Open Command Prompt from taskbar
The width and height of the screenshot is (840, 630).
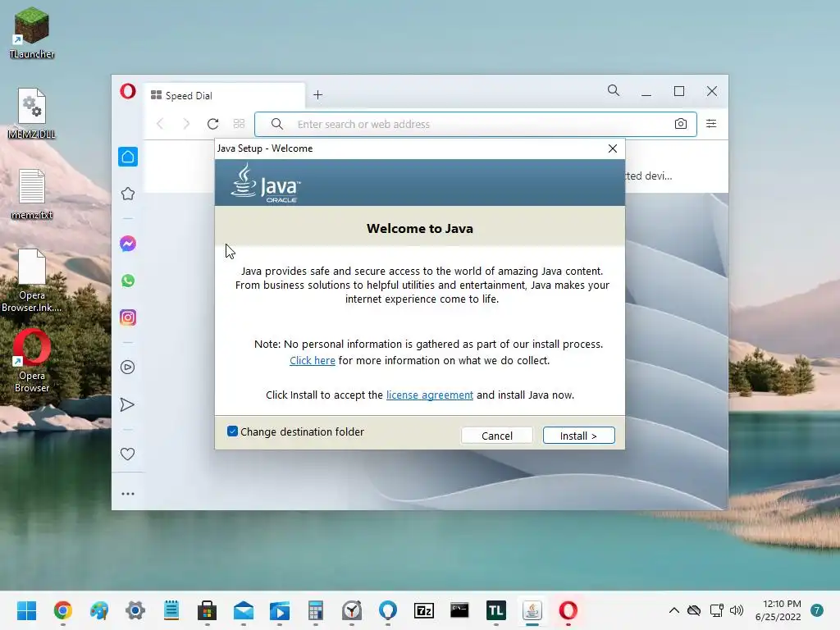pos(459,610)
